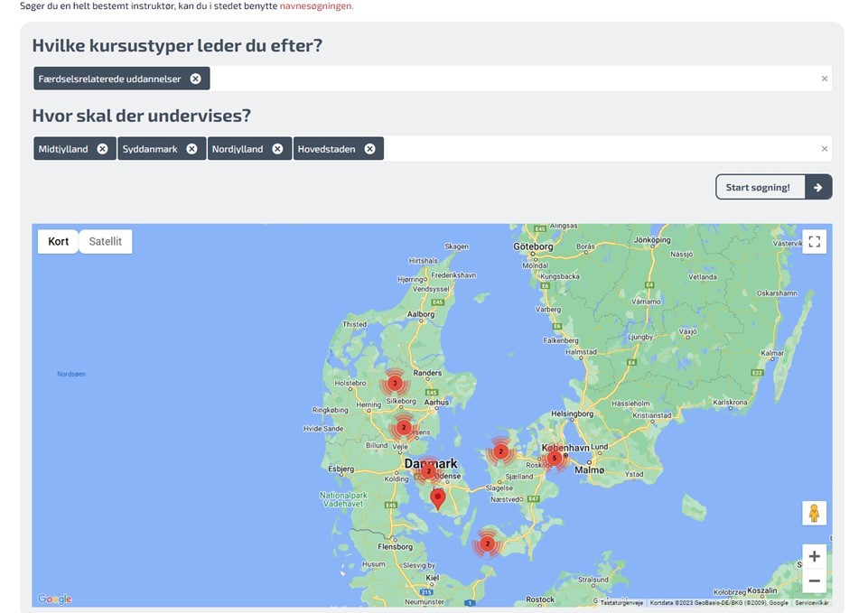Clear all selected course types
The height and width of the screenshot is (613, 868).
pyautogui.click(x=825, y=79)
